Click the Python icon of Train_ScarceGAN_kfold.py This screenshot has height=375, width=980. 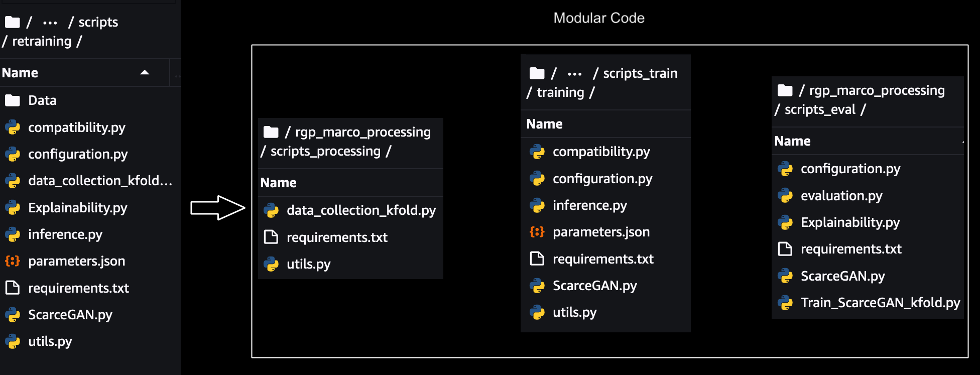click(785, 303)
